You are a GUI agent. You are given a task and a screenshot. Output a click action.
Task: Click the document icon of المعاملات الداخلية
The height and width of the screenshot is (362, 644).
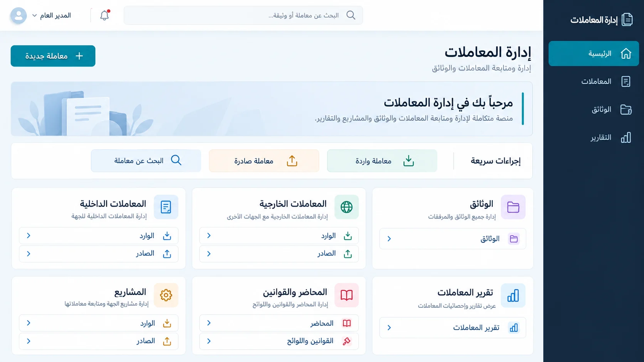(166, 207)
